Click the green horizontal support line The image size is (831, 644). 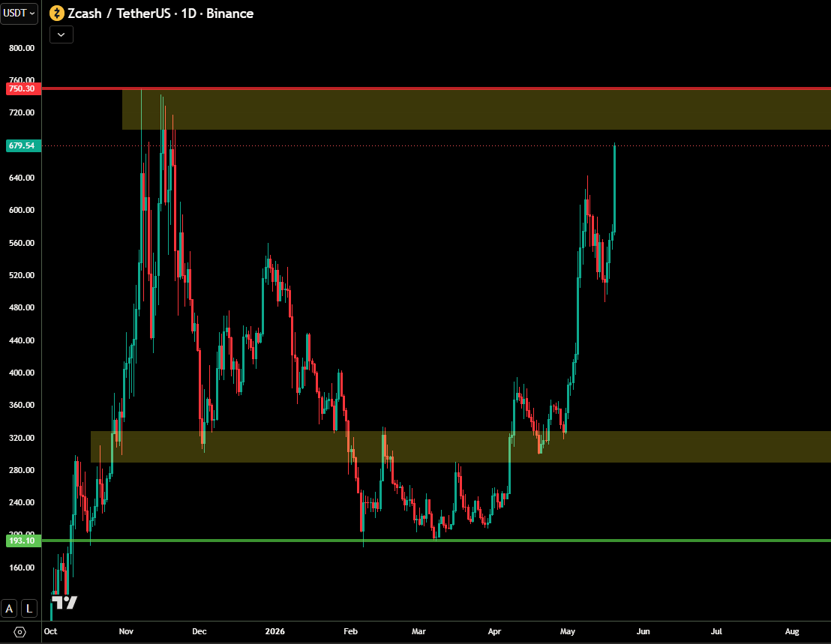click(x=436, y=541)
